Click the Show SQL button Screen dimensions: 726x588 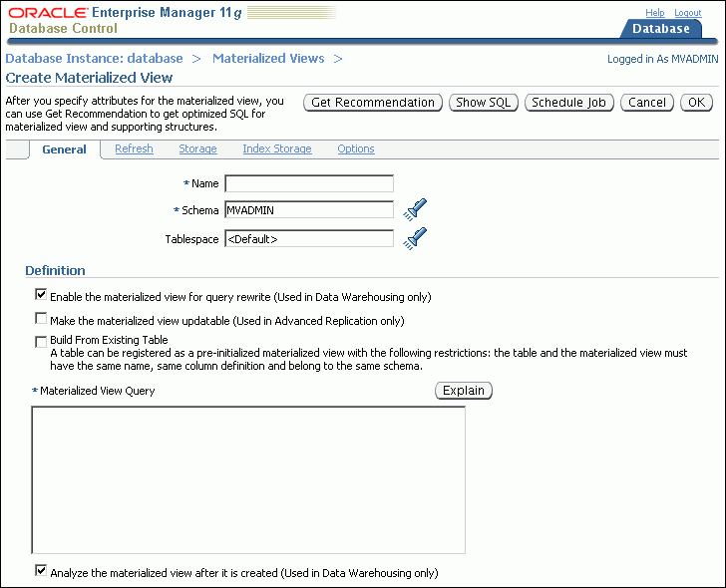(x=484, y=103)
